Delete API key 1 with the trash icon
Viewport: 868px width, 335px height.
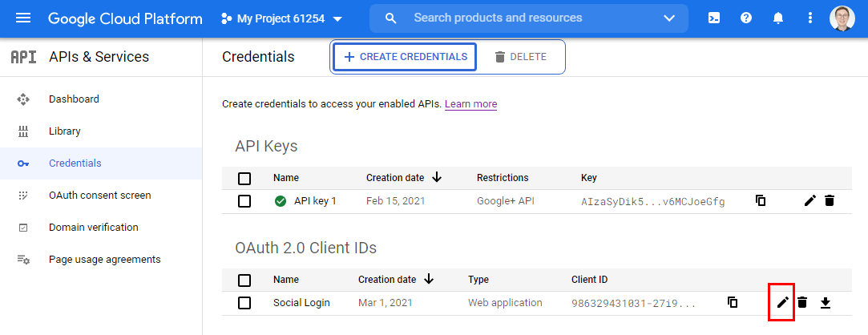[830, 201]
